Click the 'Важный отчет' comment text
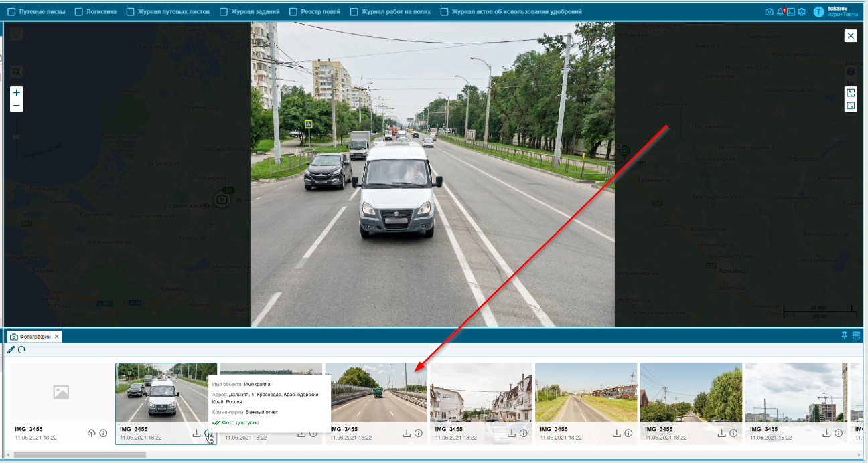868x463 pixels. click(261, 412)
